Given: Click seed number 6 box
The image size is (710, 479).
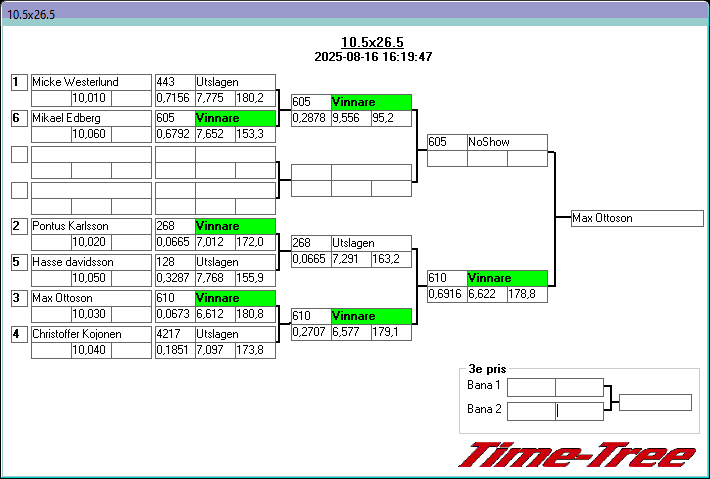Looking at the screenshot, I should 19,119.
